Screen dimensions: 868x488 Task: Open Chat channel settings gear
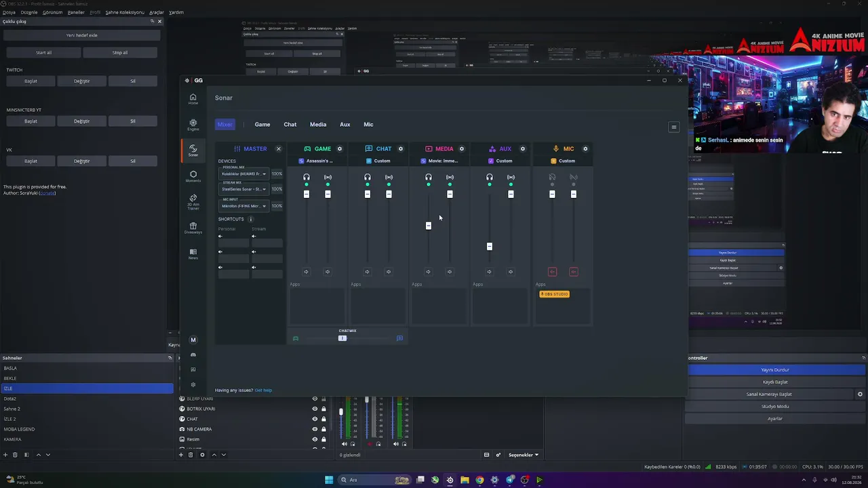[x=401, y=148]
